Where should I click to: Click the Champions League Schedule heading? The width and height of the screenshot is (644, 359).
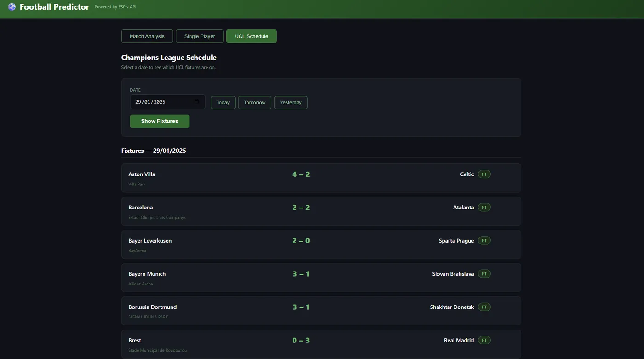169,58
